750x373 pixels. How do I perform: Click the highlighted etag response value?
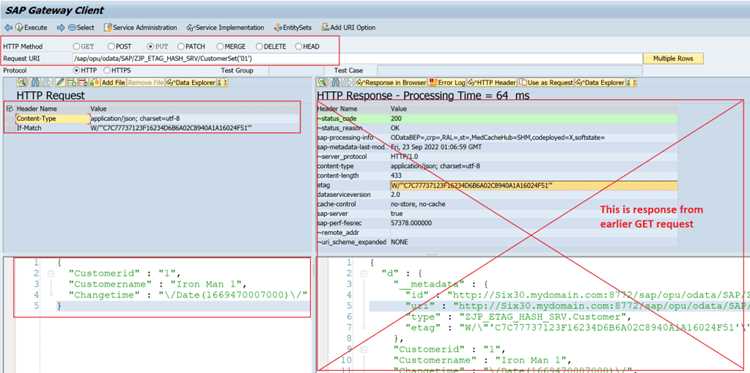tap(533, 186)
